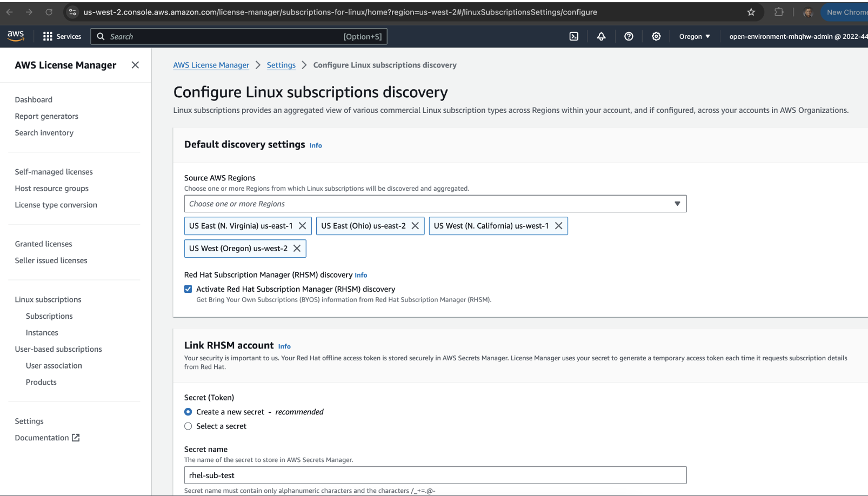The image size is (868, 496).
Task: Open the Oregon region selector
Action: (x=694, y=36)
